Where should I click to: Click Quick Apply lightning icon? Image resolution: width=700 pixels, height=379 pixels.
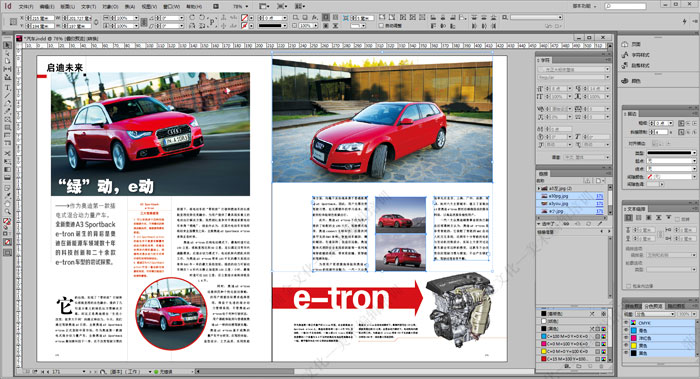click(684, 21)
